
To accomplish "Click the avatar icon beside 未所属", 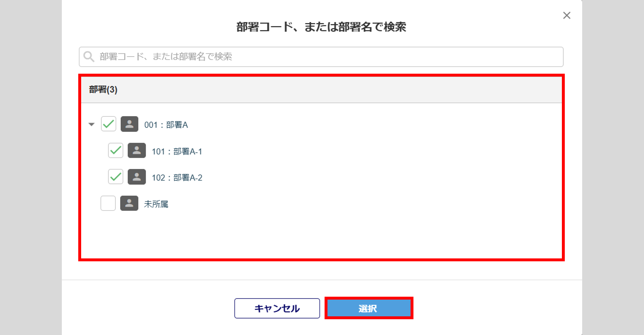I will (129, 203).
